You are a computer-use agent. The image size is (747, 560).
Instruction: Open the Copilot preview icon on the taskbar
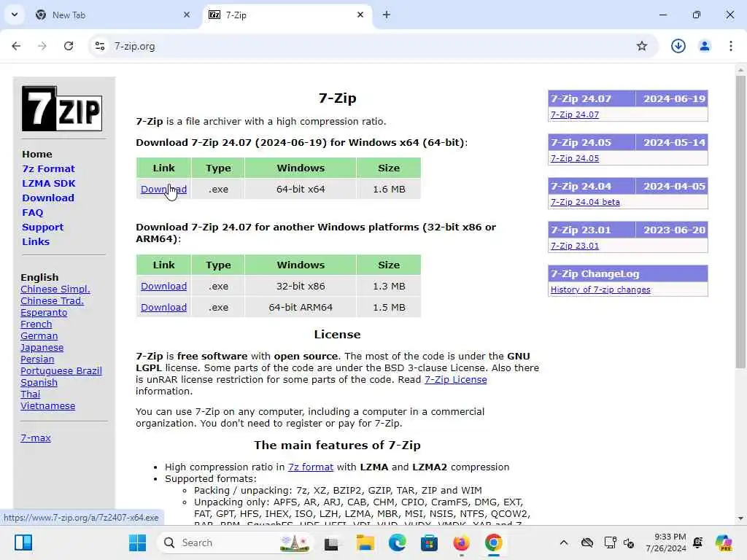(x=724, y=542)
